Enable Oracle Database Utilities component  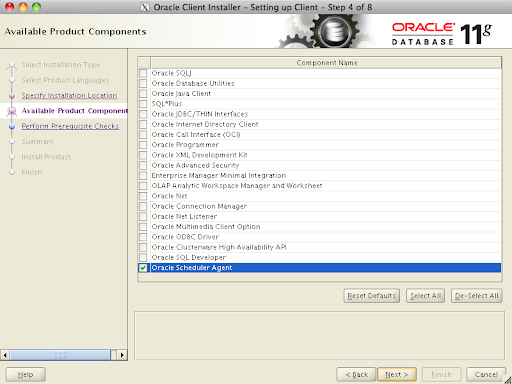pyautogui.click(x=143, y=83)
